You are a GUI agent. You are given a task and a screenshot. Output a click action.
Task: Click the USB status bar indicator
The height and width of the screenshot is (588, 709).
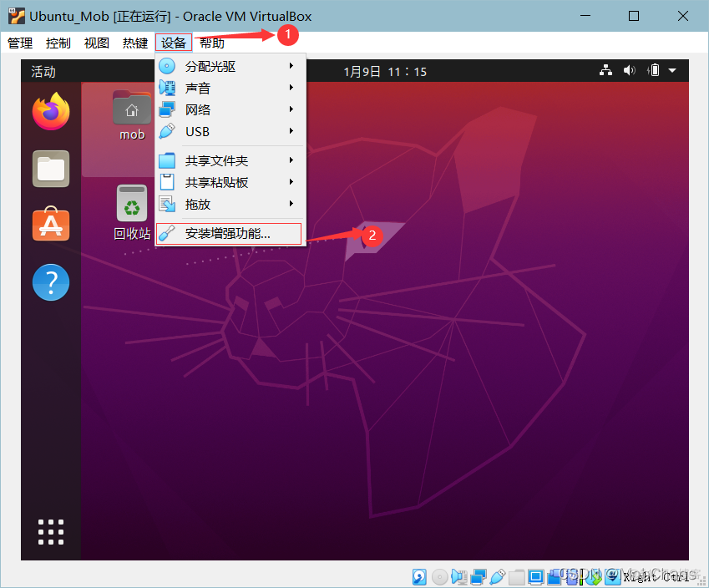(498, 576)
